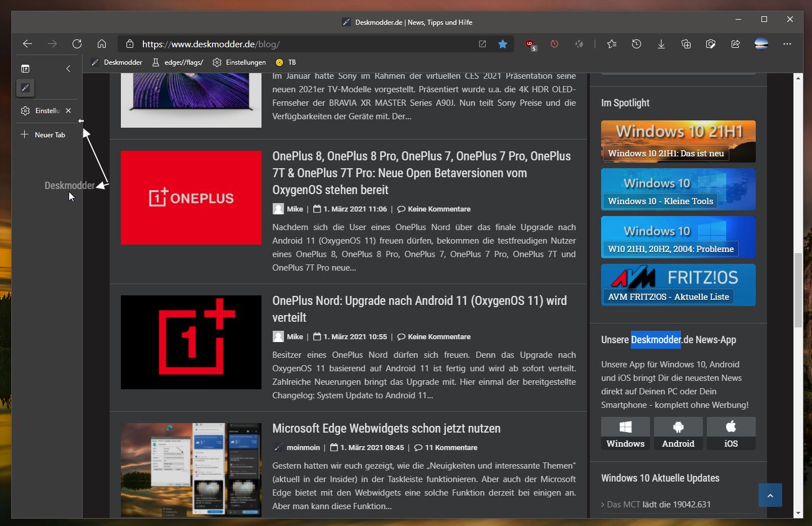The width and height of the screenshot is (812, 526).
Task: Open the OnePlus red logo thumbnail
Action: (x=191, y=197)
